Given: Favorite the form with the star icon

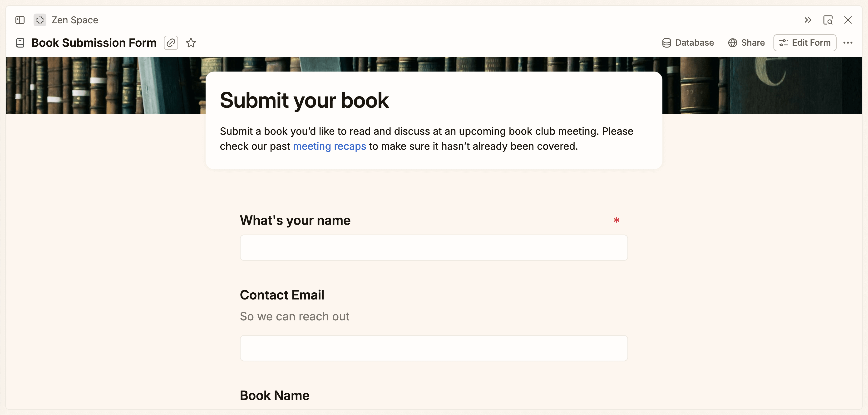Looking at the screenshot, I should tap(191, 43).
